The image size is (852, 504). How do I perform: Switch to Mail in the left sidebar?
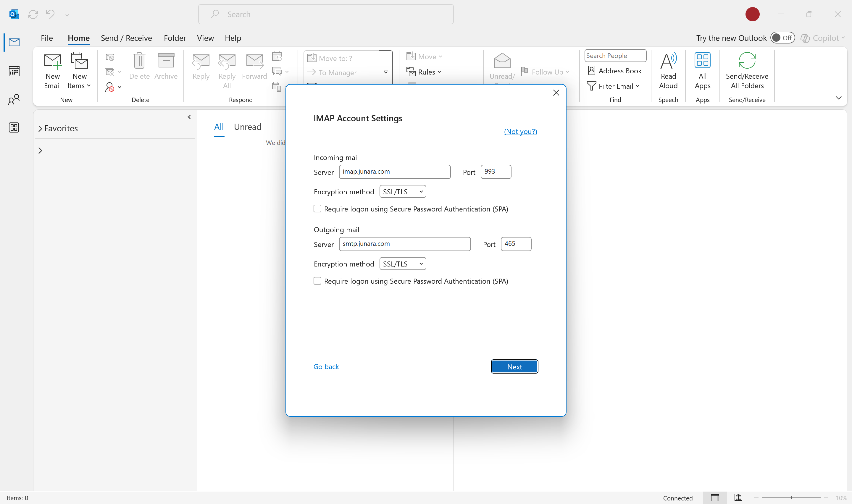click(x=14, y=43)
